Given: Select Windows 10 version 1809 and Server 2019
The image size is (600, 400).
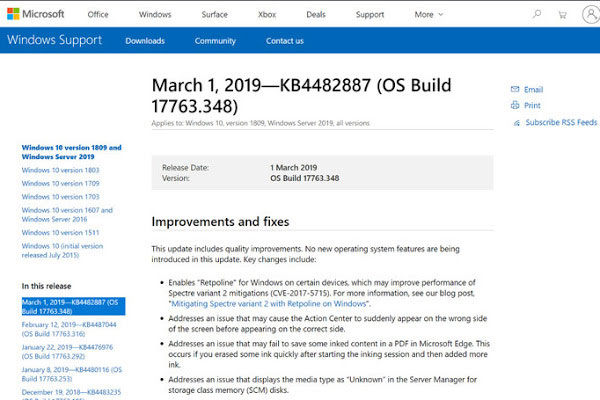Looking at the screenshot, I should point(72,152).
